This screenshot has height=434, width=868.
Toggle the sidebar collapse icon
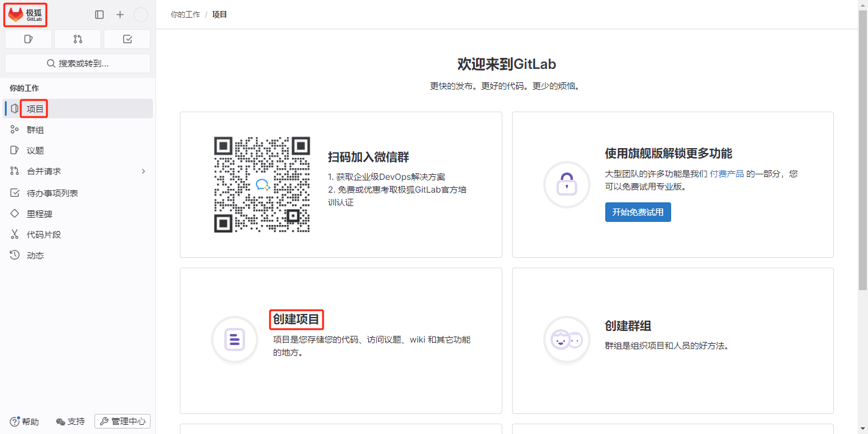99,15
